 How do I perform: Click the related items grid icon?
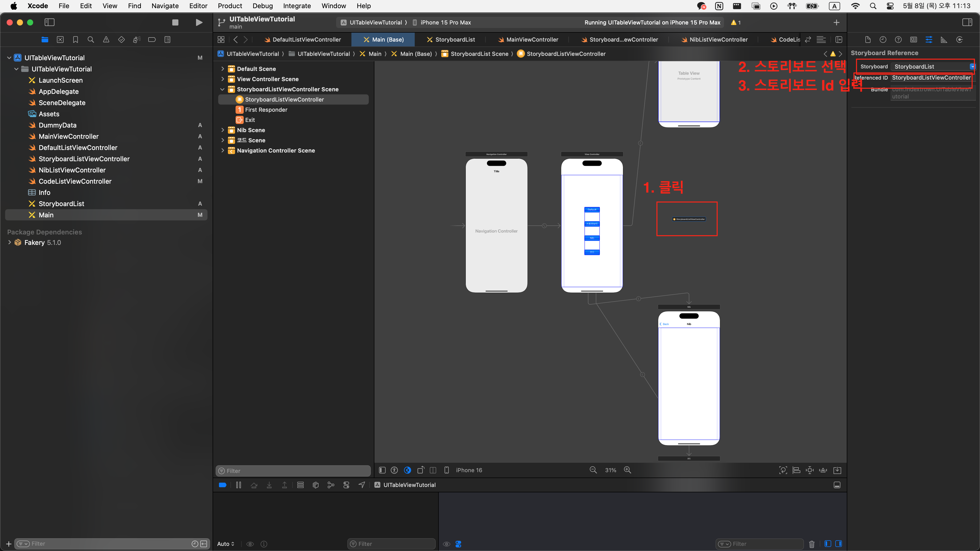coord(221,40)
